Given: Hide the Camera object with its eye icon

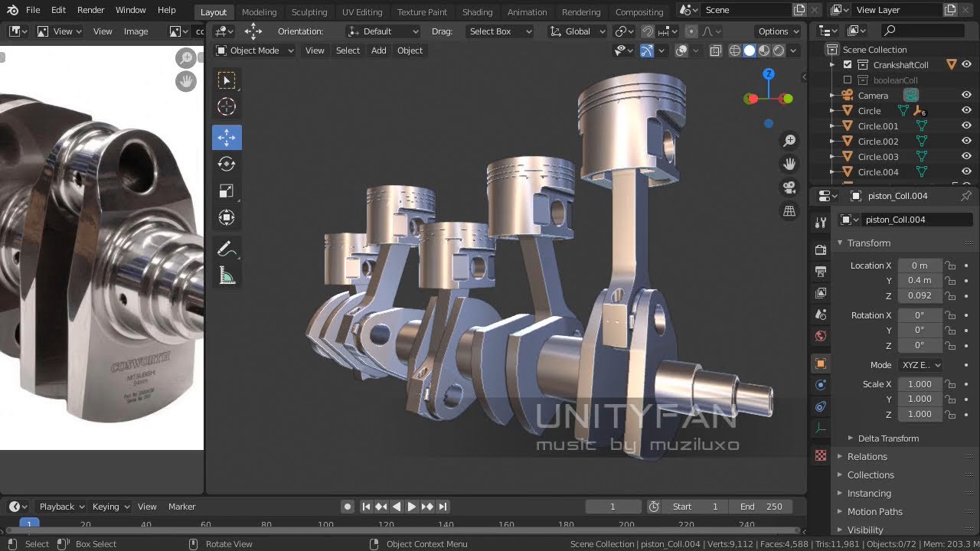Looking at the screenshot, I should click(966, 96).
